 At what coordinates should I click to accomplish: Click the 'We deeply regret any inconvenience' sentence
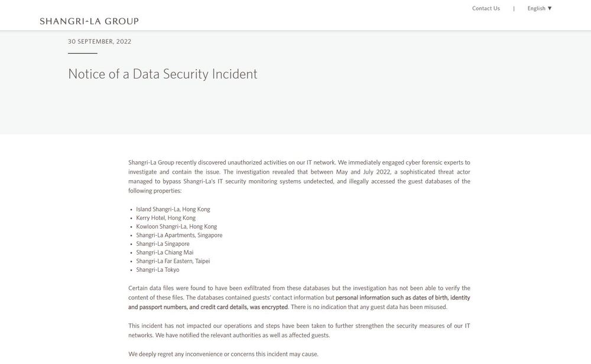(223, 354)
